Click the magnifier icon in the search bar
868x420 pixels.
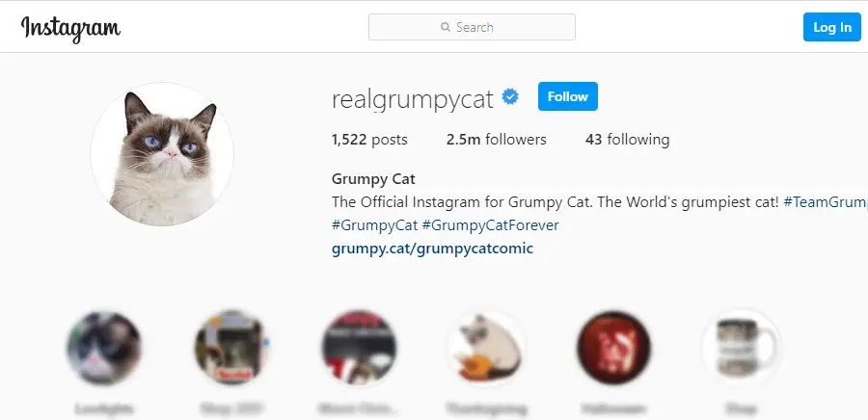(x=445, y=27)
